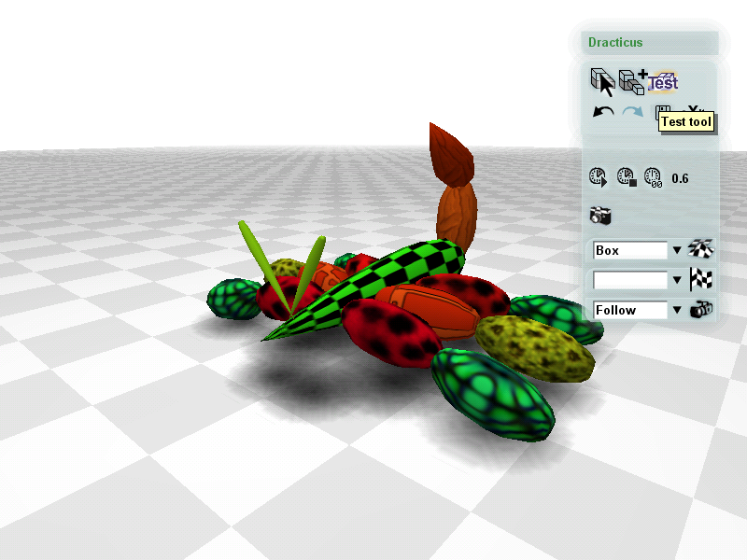Click the blue redo arrow
This screenshot has width=747, height=560.
[x=633, y=111]
